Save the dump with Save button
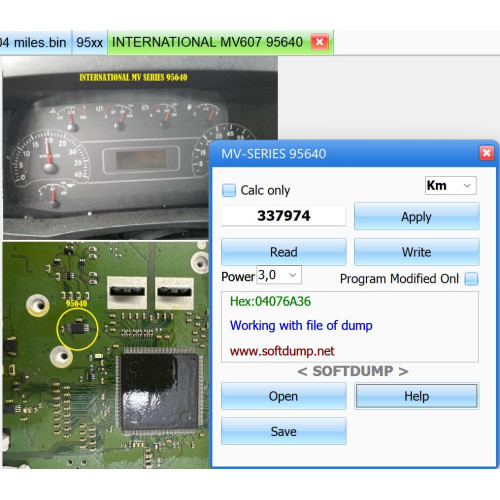This screenshot has height=500, width=500. point(284,431)
